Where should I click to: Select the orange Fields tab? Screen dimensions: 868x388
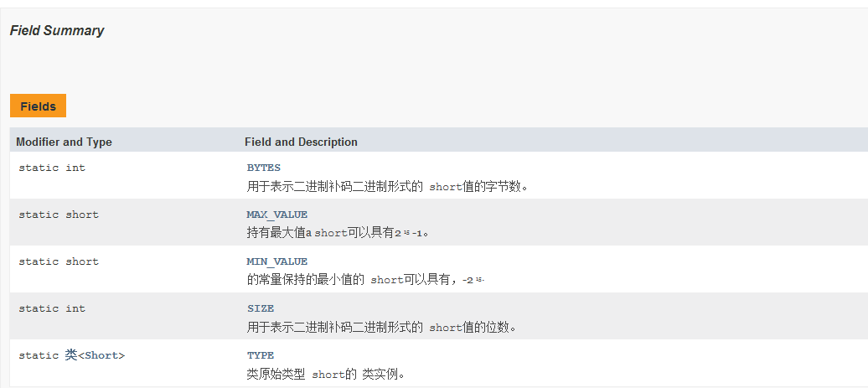click(x=38, y=106)
